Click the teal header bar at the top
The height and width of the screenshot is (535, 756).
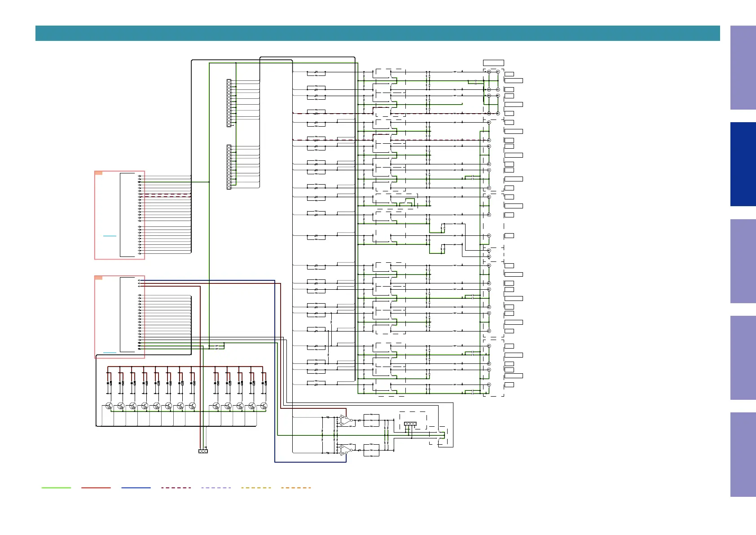point(378,33)
